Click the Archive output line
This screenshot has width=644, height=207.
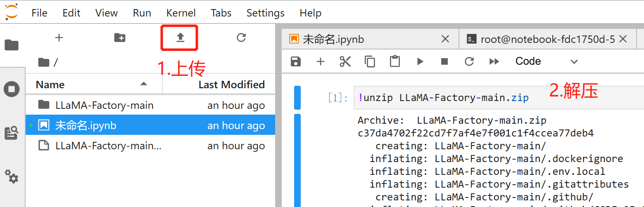click(x=452, y=120)
